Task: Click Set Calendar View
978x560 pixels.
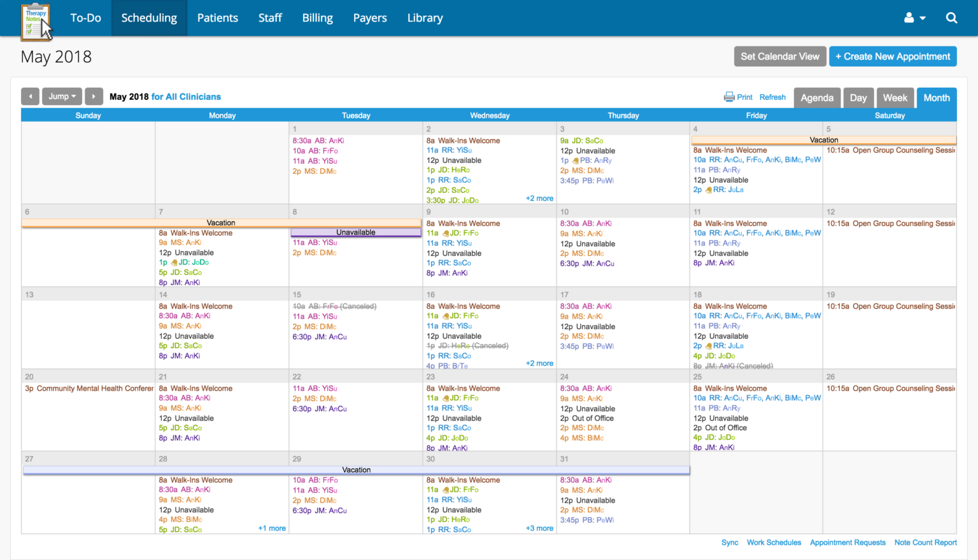Action: [779, 56]
